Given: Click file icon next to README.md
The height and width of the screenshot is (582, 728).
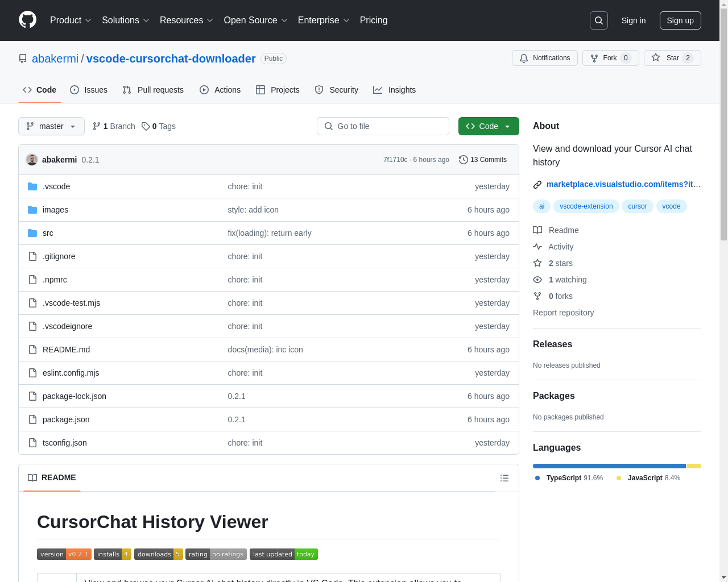Looking at the screenshot, I should click(x=32, y=350).
